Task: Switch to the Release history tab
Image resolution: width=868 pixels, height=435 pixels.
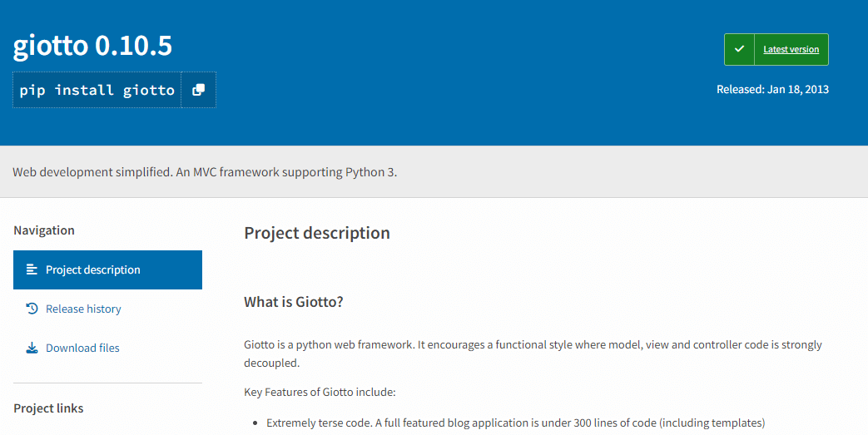Action: pos(83,309)
